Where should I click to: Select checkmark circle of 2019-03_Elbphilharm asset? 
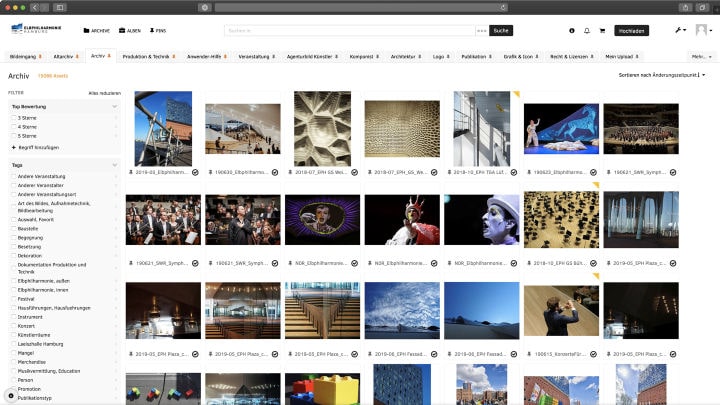pyautogui.click(x=195, y=173)
